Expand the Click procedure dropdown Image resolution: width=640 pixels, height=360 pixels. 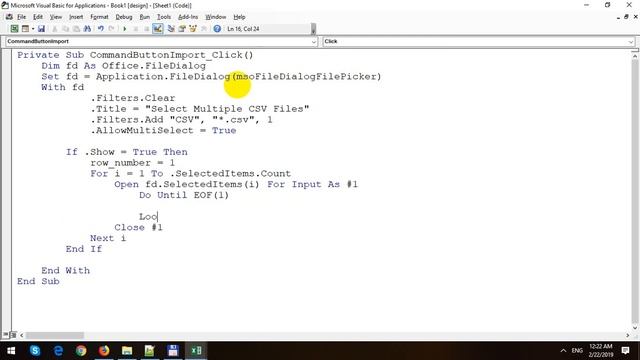631,42
